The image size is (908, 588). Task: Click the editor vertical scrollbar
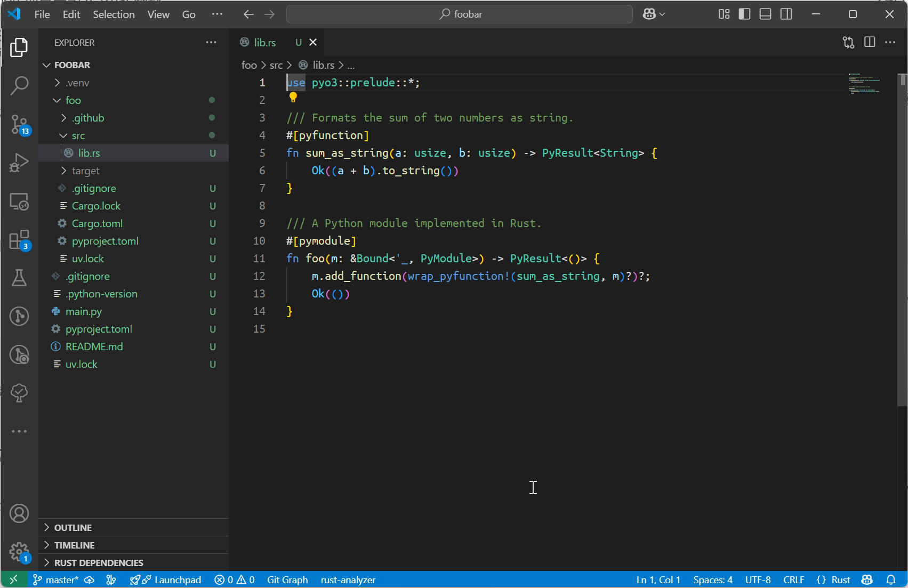(x=903, y=240)
